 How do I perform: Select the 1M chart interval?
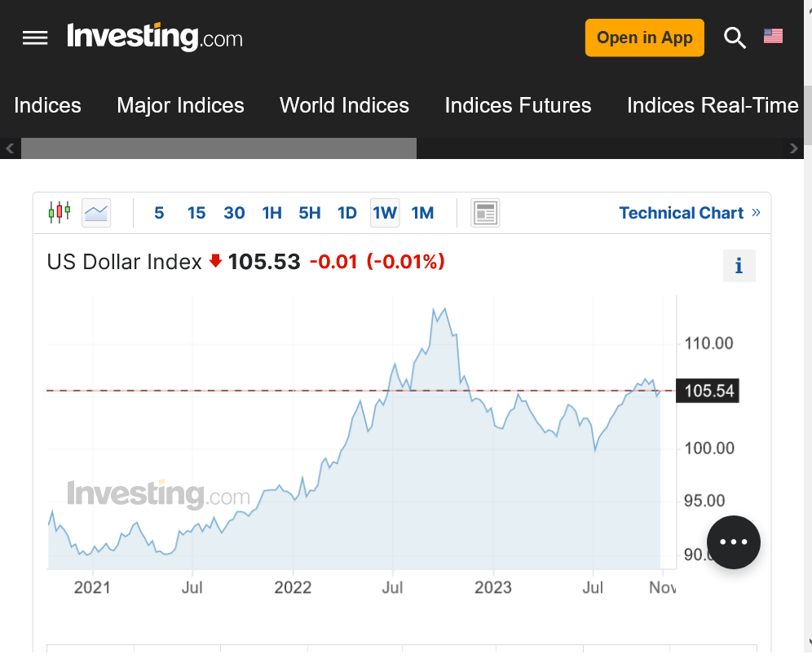tap(422, 213)
